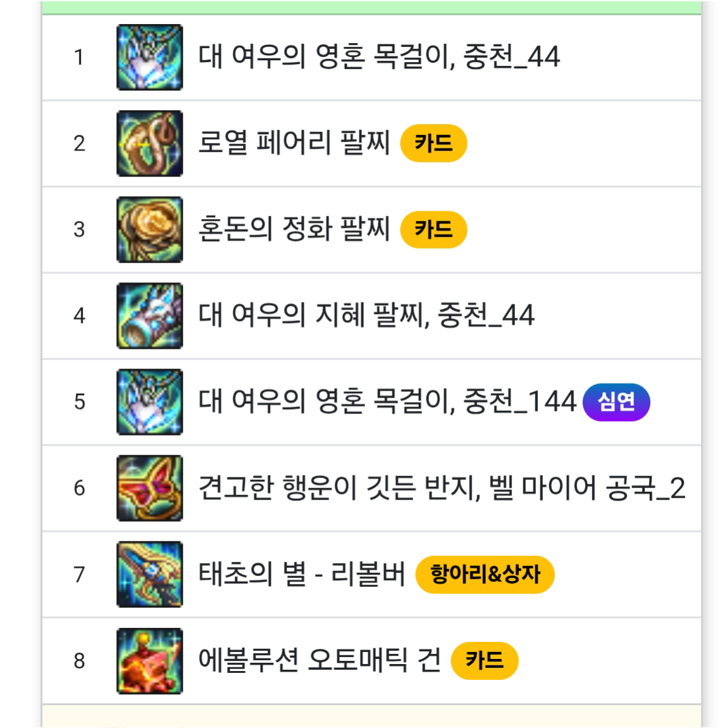Click the 대 여우의 지혜 팔찌 icon
727x728 pixels.
coord(149,316)
